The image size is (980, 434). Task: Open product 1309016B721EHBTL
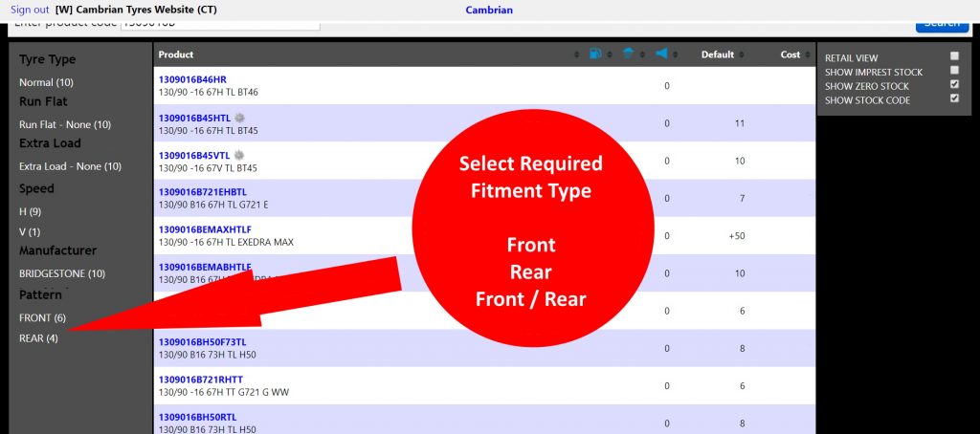point(203,192)
